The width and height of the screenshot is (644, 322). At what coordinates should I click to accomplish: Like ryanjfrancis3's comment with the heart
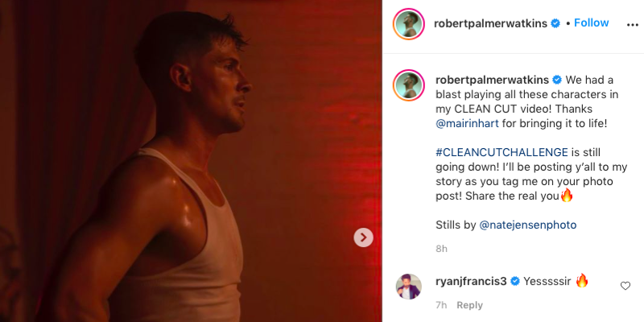[625, 285]
